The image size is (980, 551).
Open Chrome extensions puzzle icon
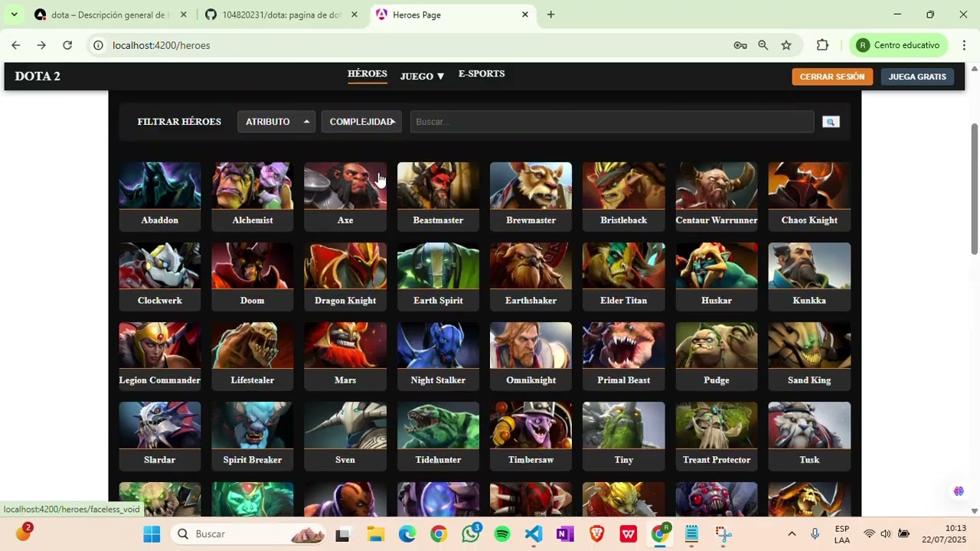point(822,45)
